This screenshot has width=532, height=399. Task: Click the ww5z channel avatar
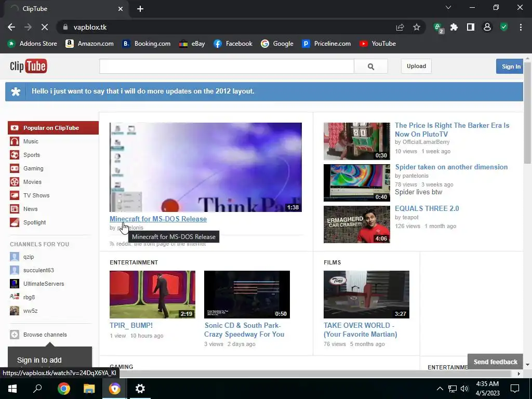(15, 311)
